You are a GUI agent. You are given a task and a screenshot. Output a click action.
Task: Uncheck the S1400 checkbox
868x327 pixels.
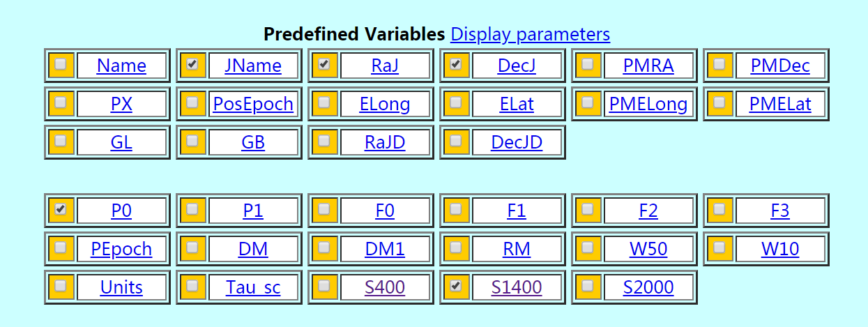[456, 286]
